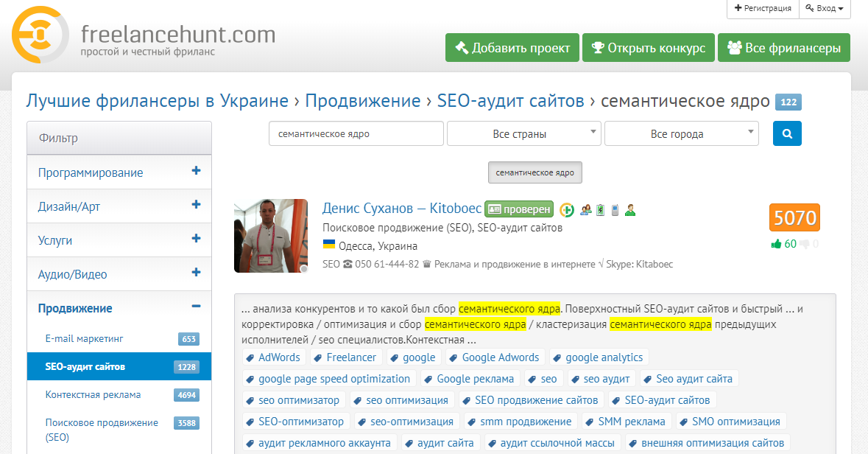Viewport: 868px width, 454px height.
Task: Click the SEO продвижение сайтов tag
Action: point(531,400)
